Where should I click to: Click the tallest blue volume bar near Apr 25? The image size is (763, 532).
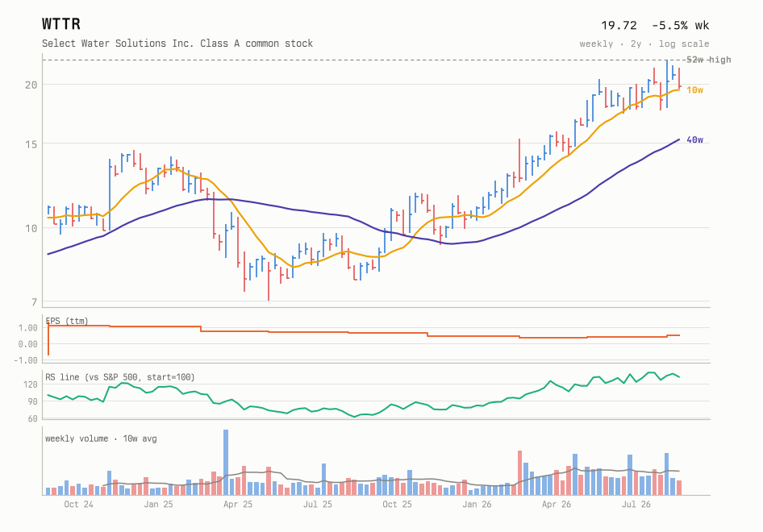(x=226, y=463)
